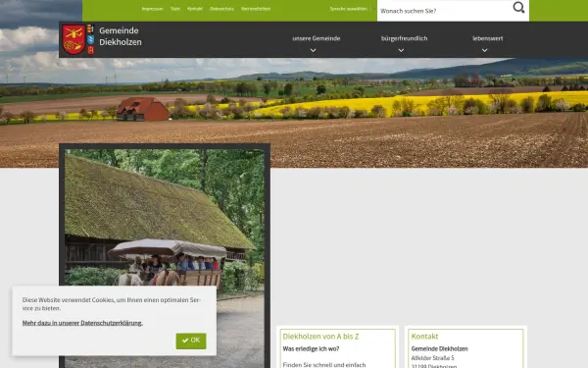The image size is (588, 368).
Task: Open the Impressum link
Action: 153,9
